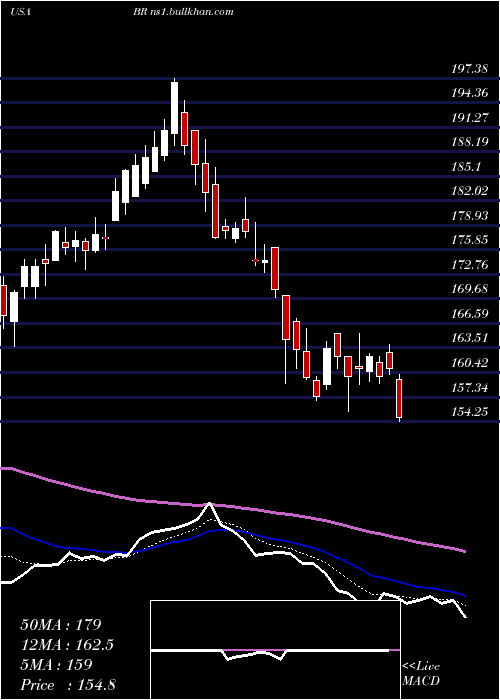This screenshot has width=500, height=700.
Task: Click the 194.36 price level label
Action: (469, 93)
